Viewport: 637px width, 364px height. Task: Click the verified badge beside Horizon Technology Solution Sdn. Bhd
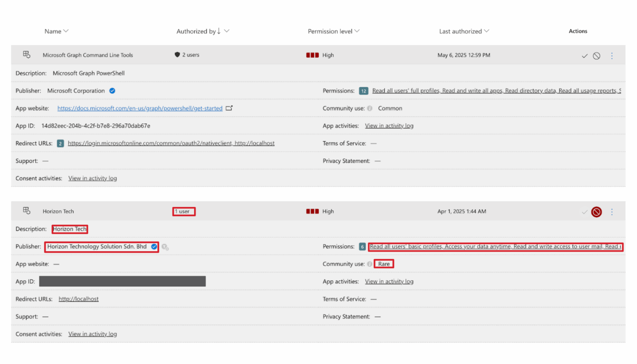pyautogui.click(x=154, y=246)
